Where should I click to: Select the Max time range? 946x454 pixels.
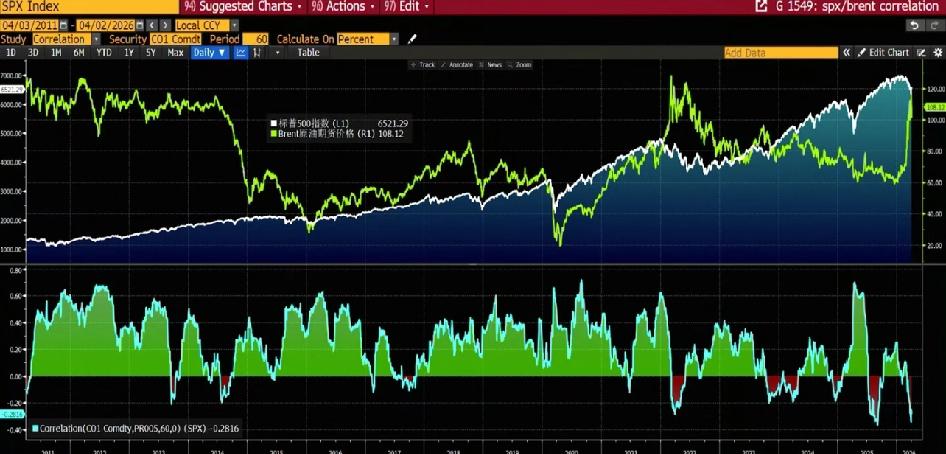pos(176,52)
